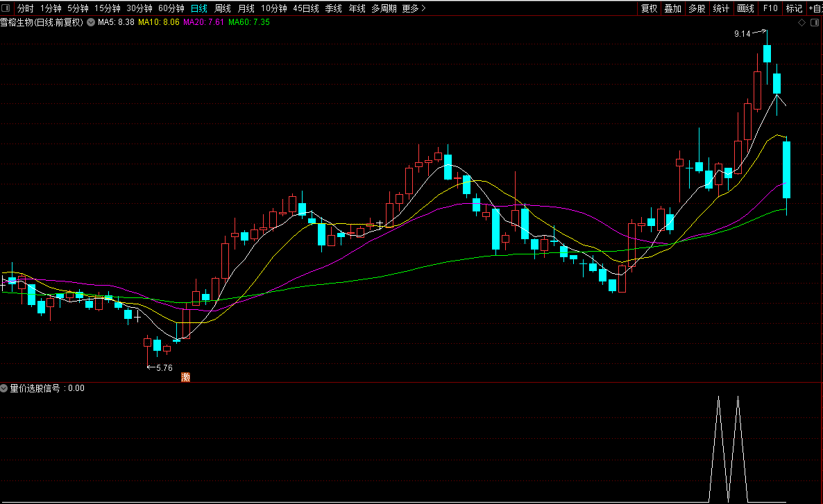Click the MA10: 8.06 indicator label
Viewport: 823px width, 504px height.
click(x=158, y=23)
